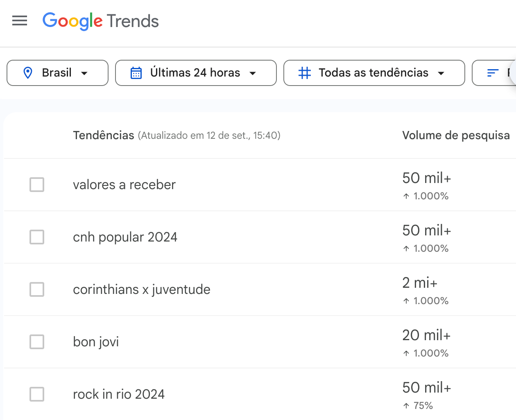
Task: Click the Google Trends logo
Action: [101, 21]
